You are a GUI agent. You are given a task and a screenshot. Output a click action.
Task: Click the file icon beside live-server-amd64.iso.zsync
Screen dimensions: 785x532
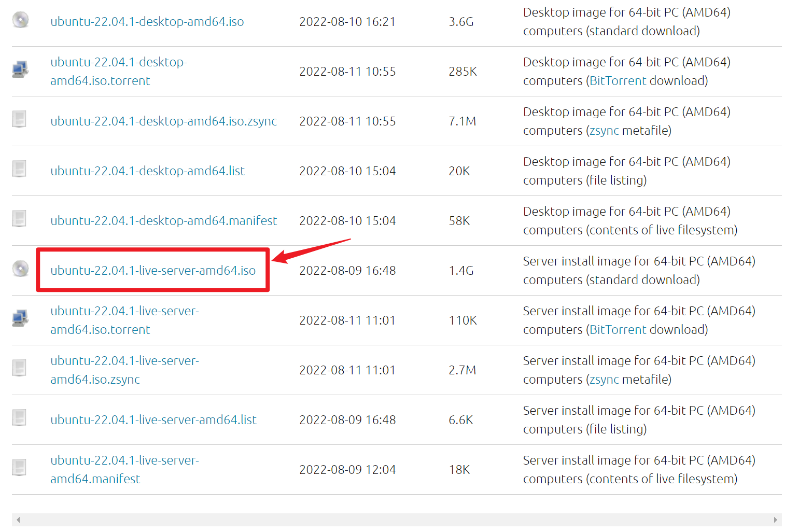(19, 368)
